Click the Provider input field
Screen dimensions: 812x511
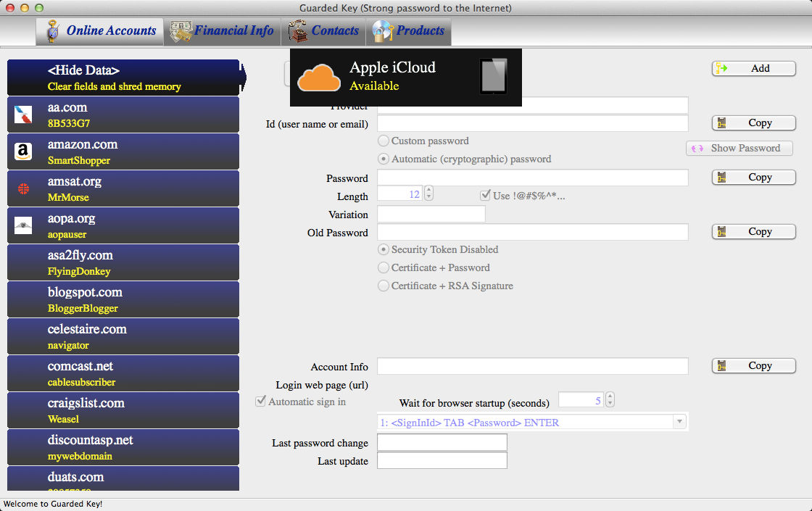[x=532, y=105]
